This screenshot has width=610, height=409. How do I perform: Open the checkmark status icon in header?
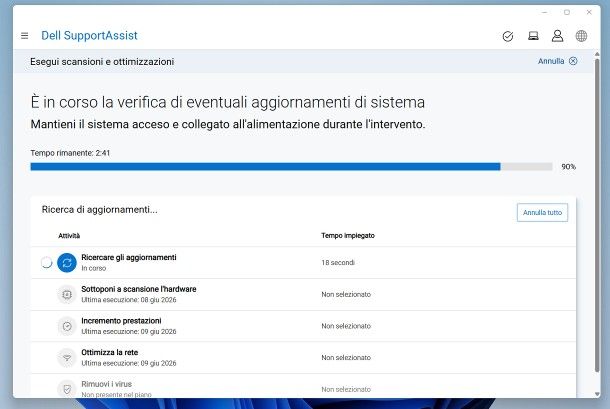(x=508, y=36)
